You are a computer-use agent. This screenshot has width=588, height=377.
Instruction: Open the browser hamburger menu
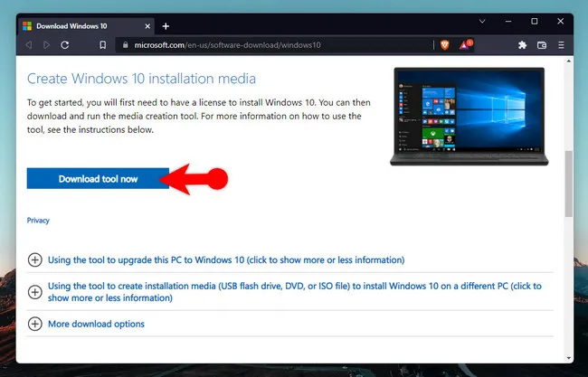coord(561,45)
